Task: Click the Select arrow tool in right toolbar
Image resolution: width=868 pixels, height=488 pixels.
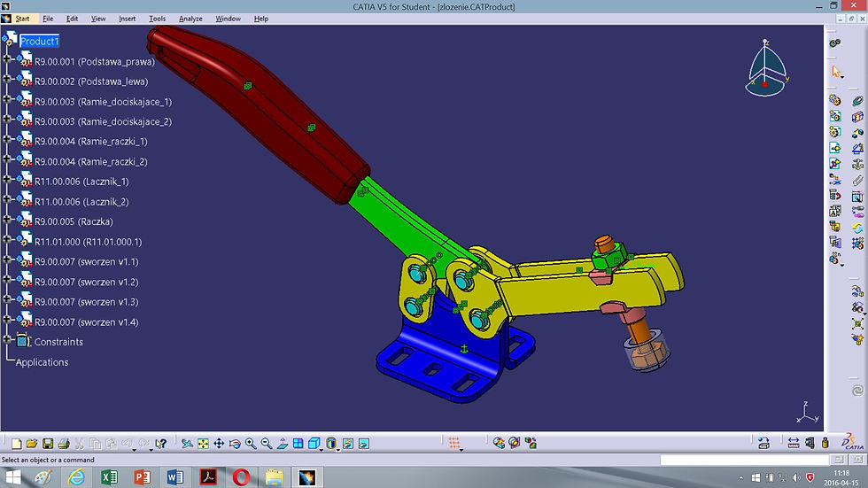Action: pyautogui.click(x=835, y=72)
